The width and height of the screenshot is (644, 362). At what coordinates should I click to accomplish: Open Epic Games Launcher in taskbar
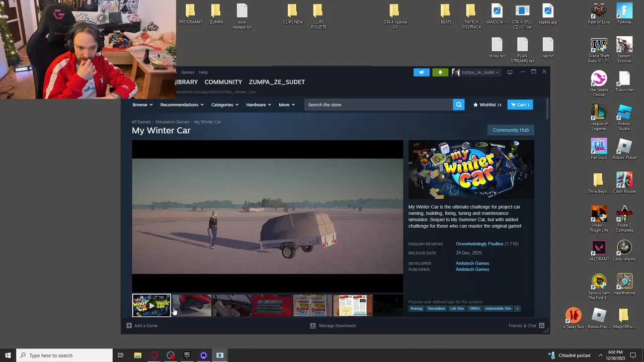[x=187, y=355]
